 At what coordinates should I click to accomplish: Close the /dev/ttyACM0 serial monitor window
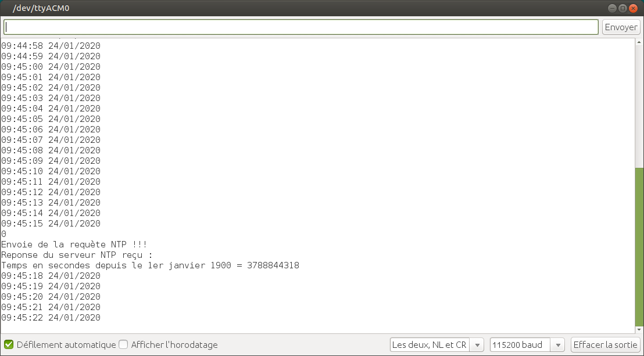[634, 8]
